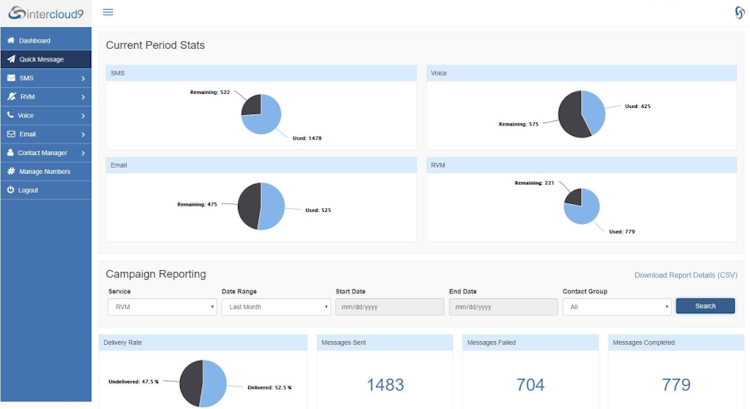The width and height of the screenshot is (750, 409).
Task: Open the Contact Group dropdown
Action: 617,307
